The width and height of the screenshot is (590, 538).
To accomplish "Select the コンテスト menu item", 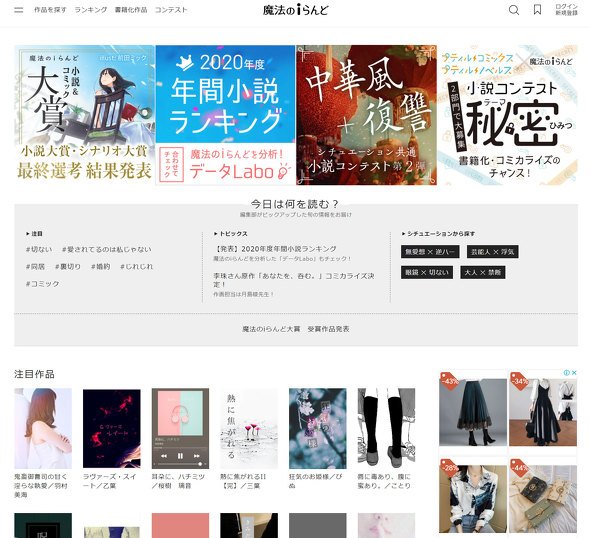I will click(171, 10).
